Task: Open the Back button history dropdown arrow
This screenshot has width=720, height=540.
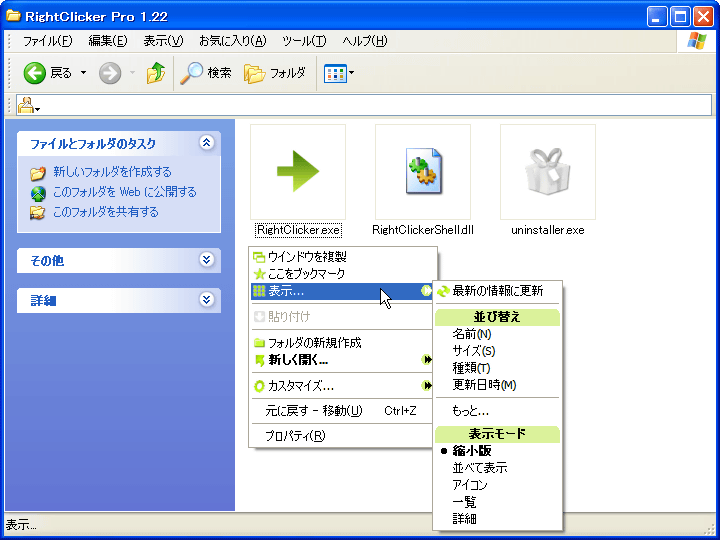Action: pos(83,73)
